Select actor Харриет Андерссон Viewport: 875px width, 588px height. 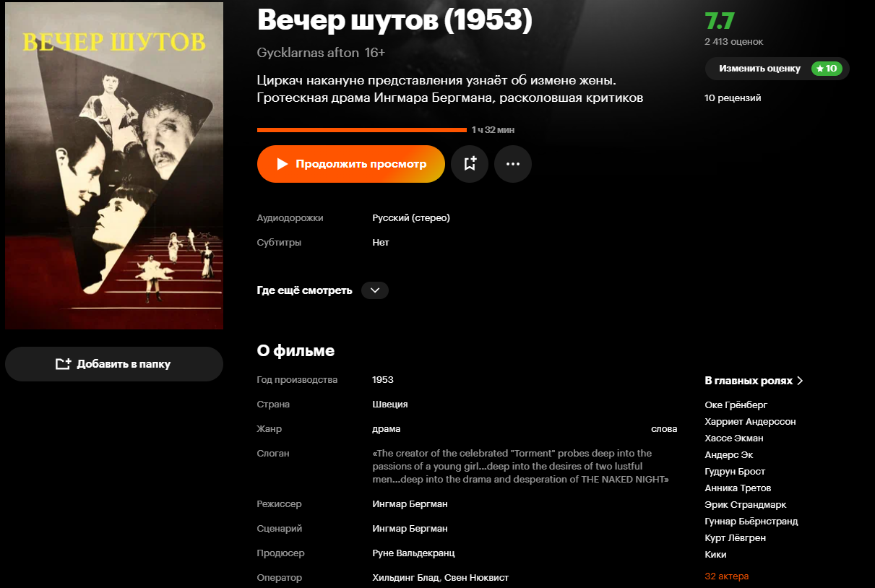pos(750,422)
